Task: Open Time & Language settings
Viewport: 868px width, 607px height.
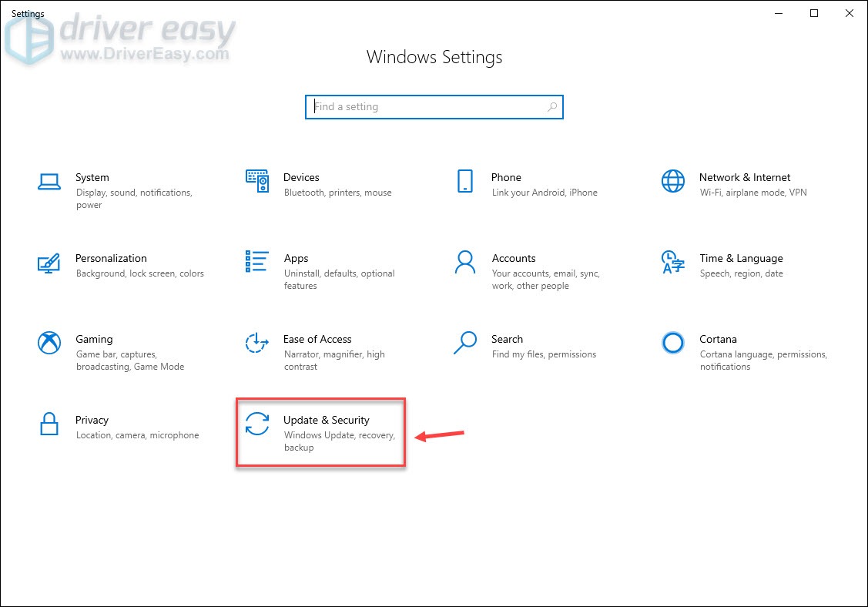Action: point(741,266)
